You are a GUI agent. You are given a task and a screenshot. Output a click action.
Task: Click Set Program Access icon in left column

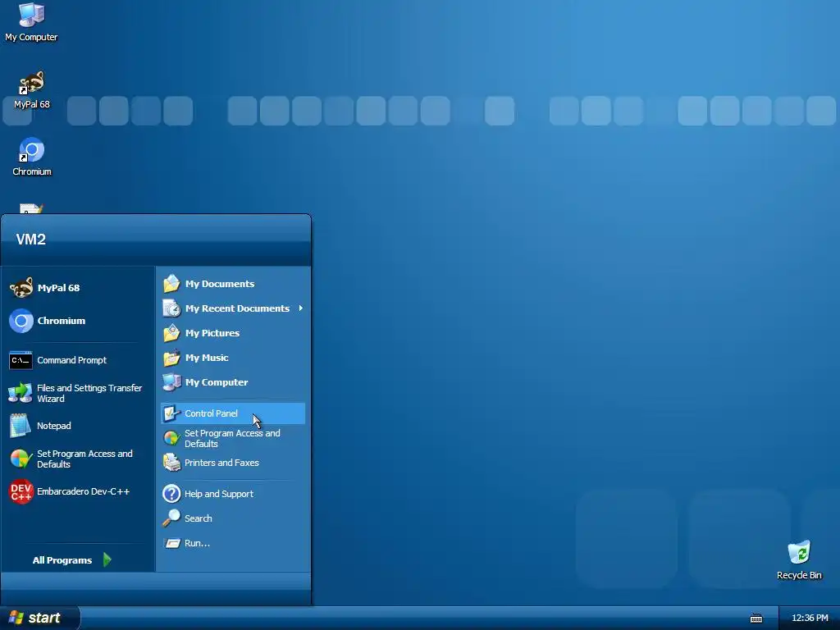(21, 459)
